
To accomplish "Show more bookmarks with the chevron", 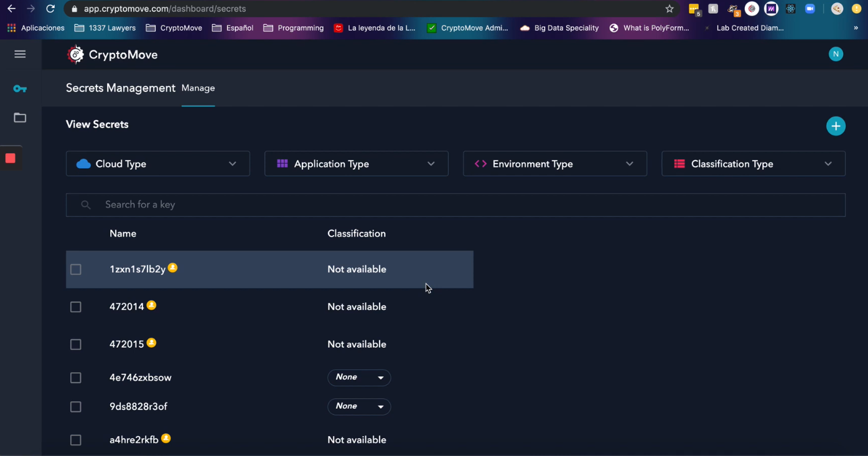I will click(x=856, y=28).
